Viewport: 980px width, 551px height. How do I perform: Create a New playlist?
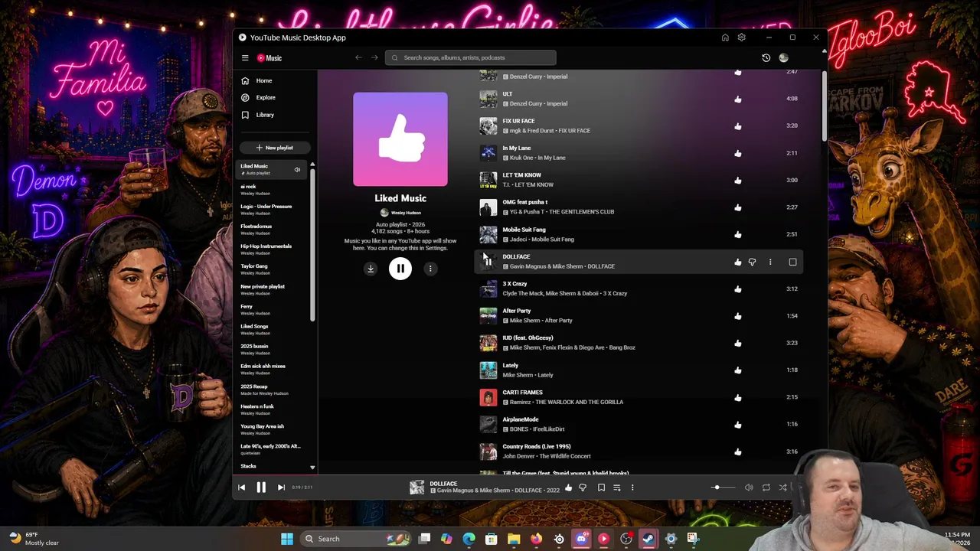pos(274,148)
